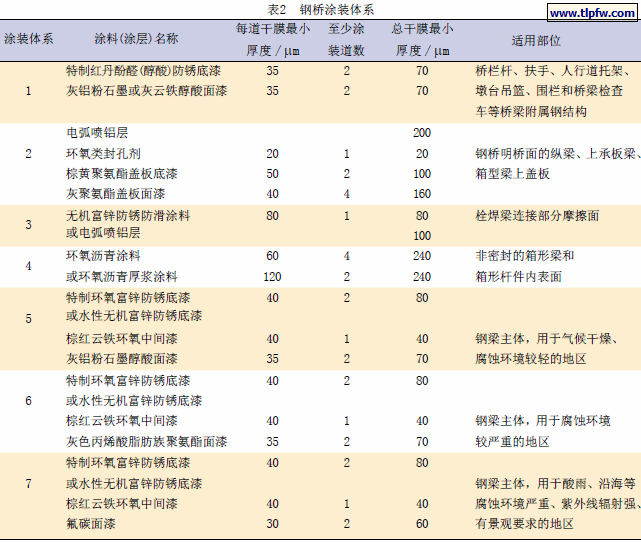Click 无机富锌防锈防滑涂料 cell
The height and width of the screenshot is (542, 641).
coord(128,215)
